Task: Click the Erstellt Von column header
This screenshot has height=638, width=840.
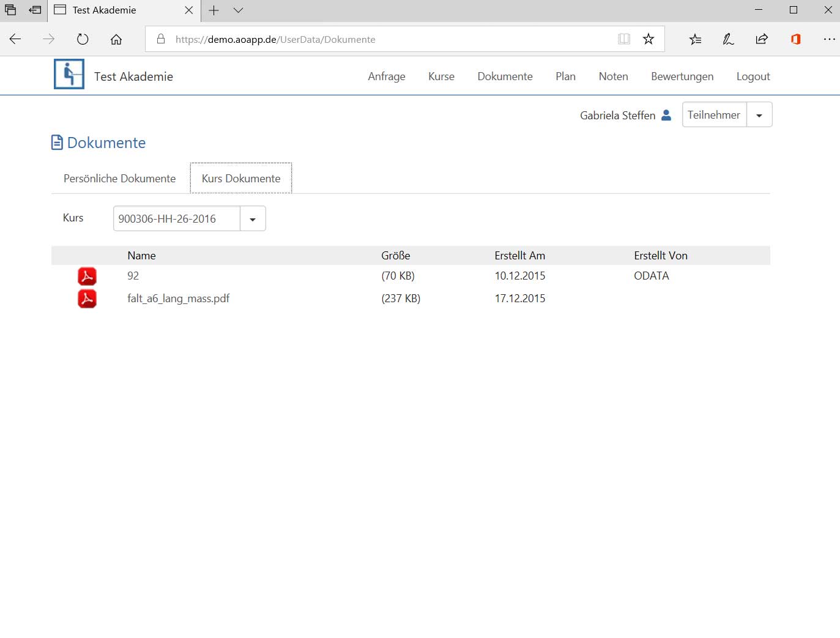Action: 660,256
